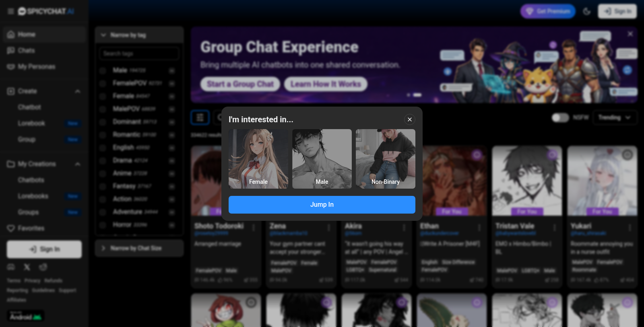This screenshot has width=644, height=327.
Task: Open Lorebook under Create
Action: [x=31, y=123]
